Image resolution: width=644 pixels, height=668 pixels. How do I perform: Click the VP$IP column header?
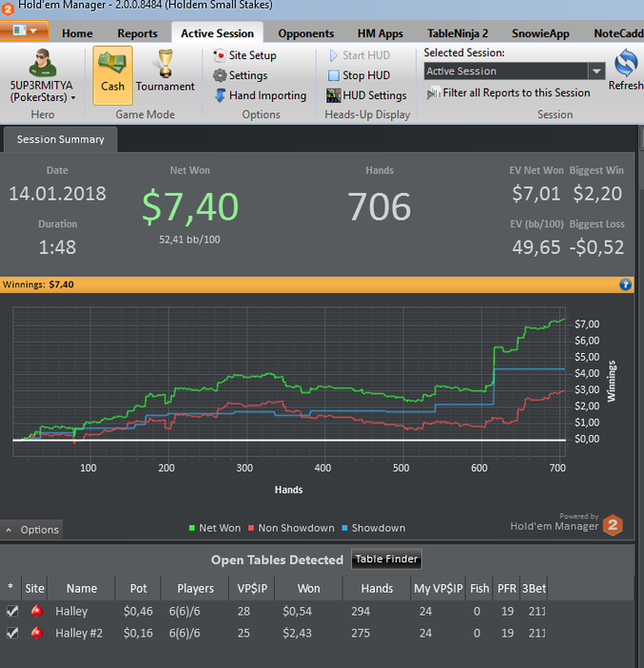click(252, 589)
